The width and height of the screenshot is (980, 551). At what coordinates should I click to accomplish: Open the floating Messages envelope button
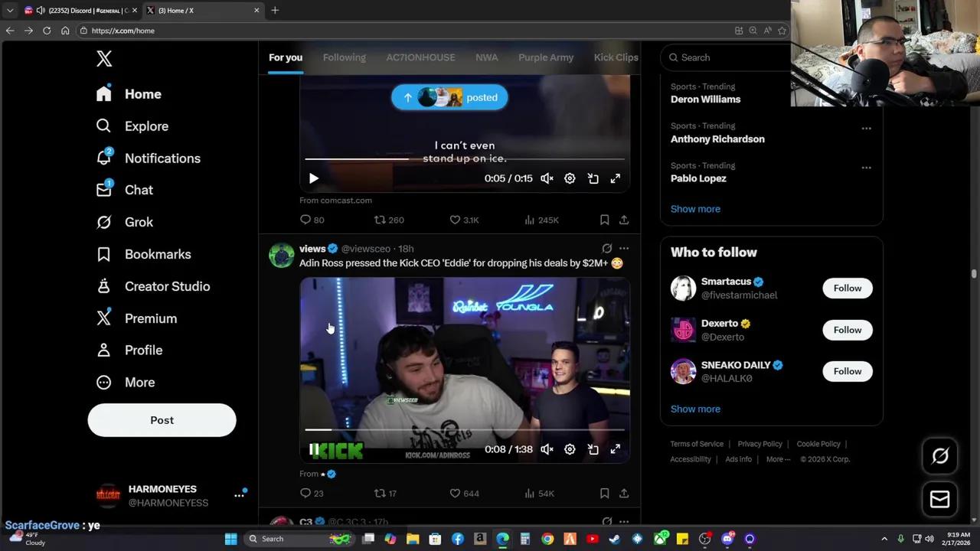[940, 499]
